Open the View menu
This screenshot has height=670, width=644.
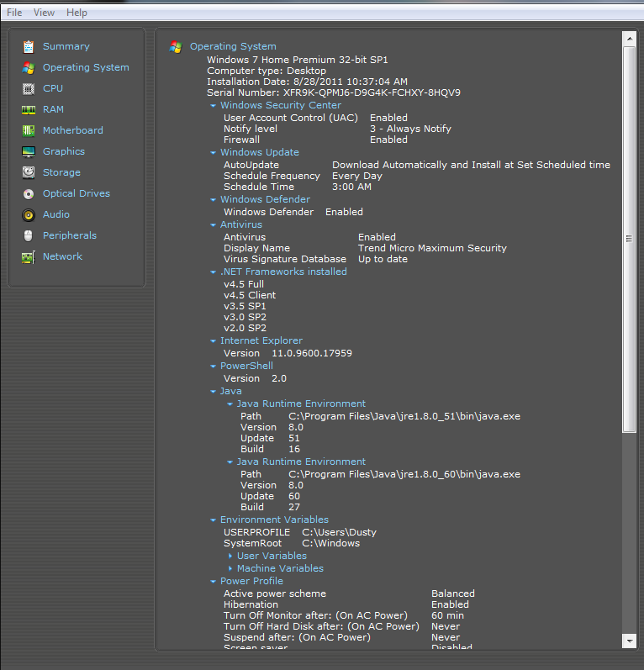[44, 13]
